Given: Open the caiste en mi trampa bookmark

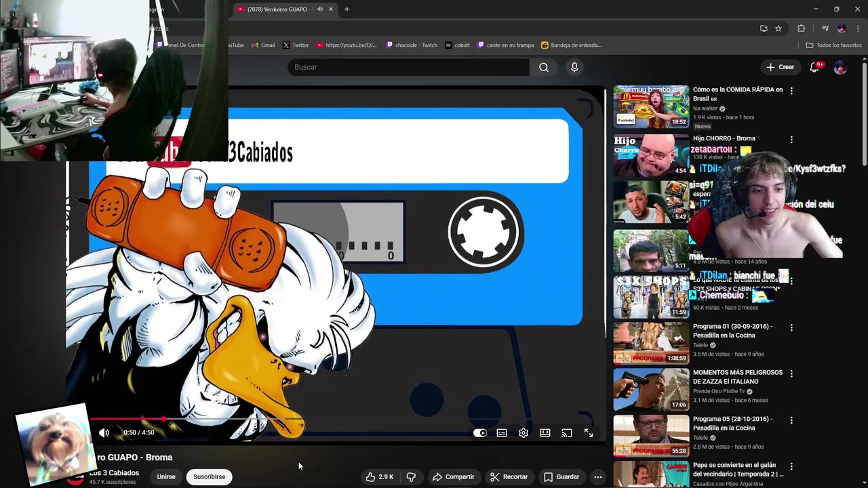Looking at the screenshot, I should tap(506, 45).
